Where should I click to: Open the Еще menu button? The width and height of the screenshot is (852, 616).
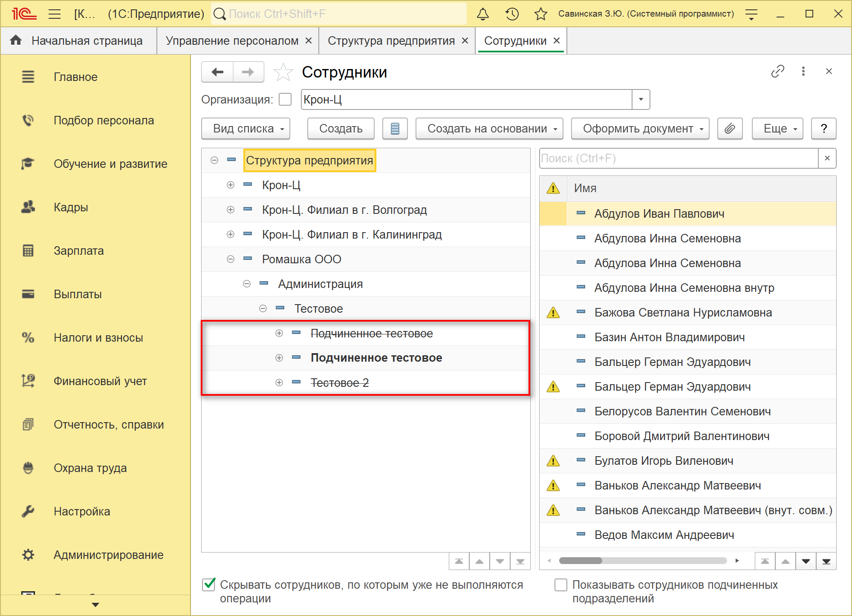pyautogui.click(x=777, y=129)
